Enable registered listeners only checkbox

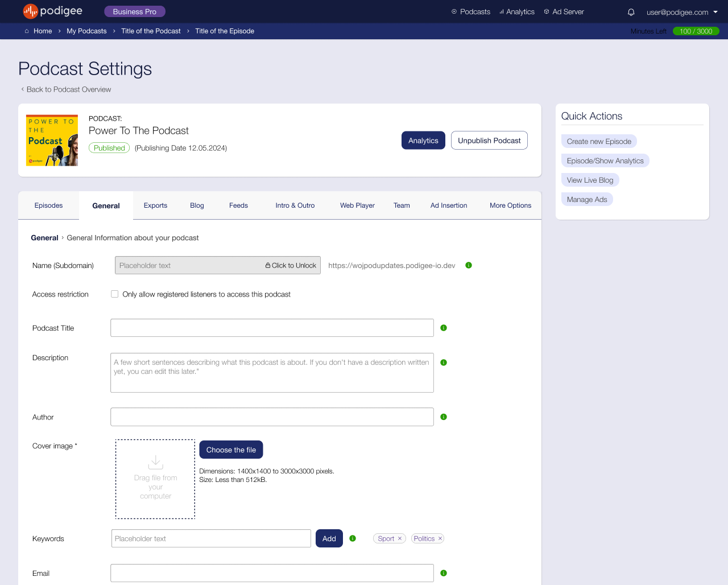click(x=115, y=294)
